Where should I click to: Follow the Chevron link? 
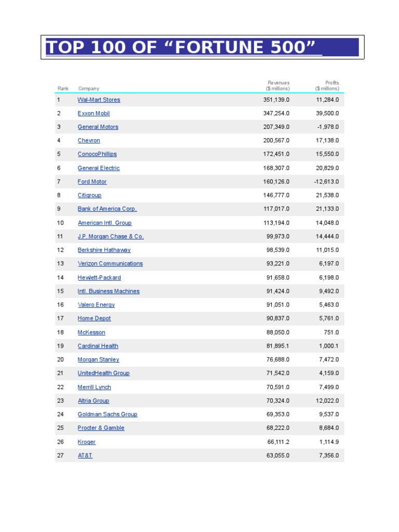point(89,141)
